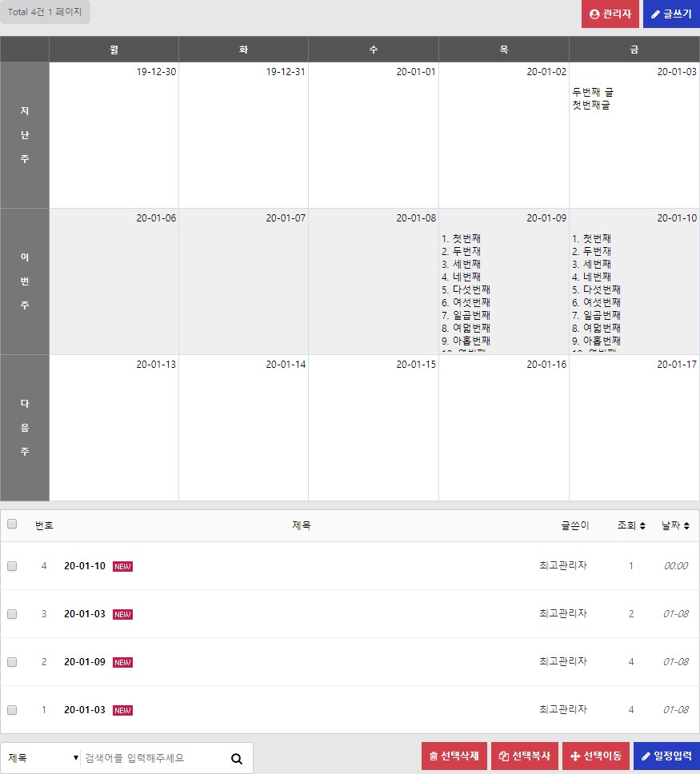This screenshot has height=774, width=700.
Task: Click the move arrows icon on 선택이동
Action: 574,756
